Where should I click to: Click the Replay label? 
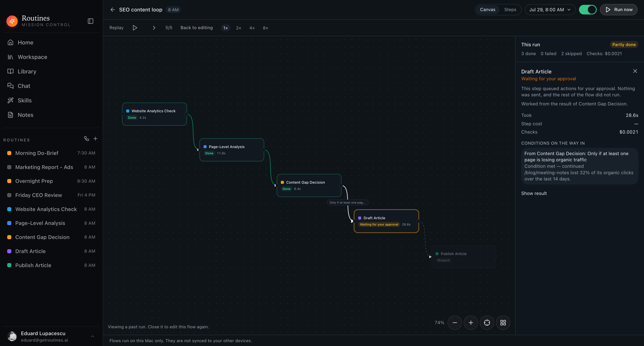pyautogui.click(x=117, y=28)
